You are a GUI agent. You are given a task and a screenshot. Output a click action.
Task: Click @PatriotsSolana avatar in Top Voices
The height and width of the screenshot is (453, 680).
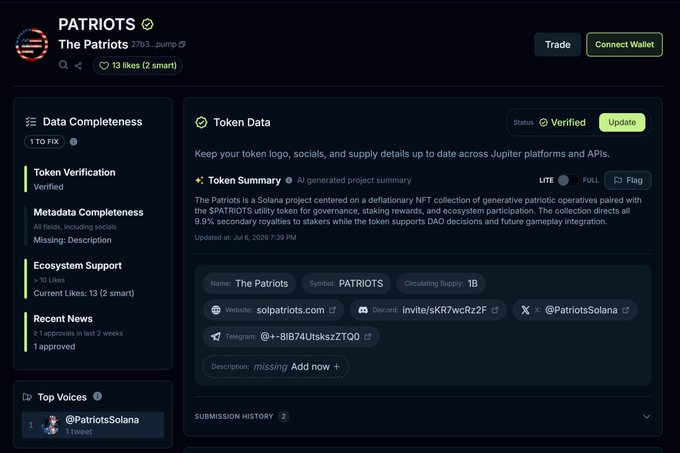tap(51, 425)
